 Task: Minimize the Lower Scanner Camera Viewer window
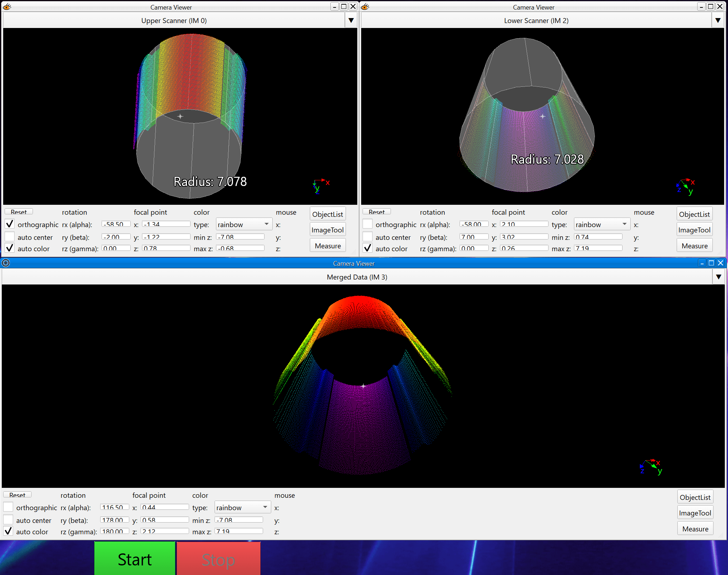[x=701, y=7]
